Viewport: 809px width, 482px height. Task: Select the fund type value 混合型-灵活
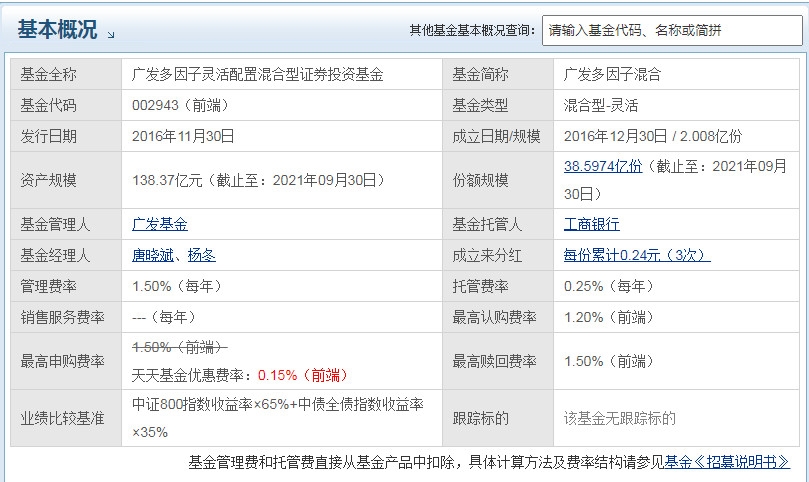coord(601,105)
